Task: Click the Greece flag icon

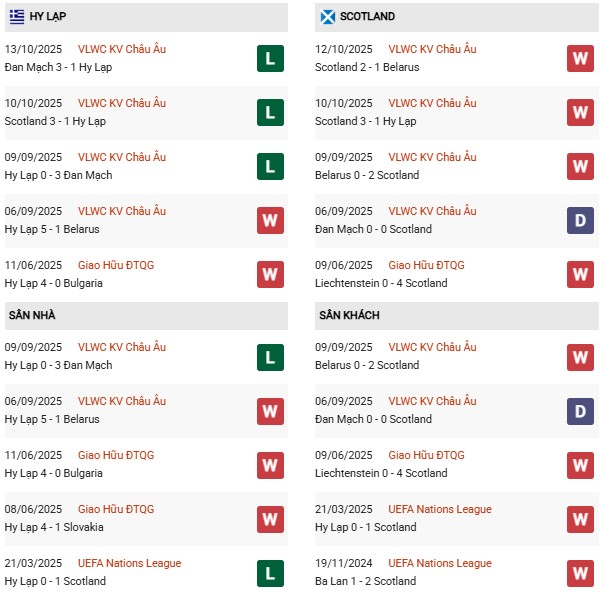Action: click(17, 17)
